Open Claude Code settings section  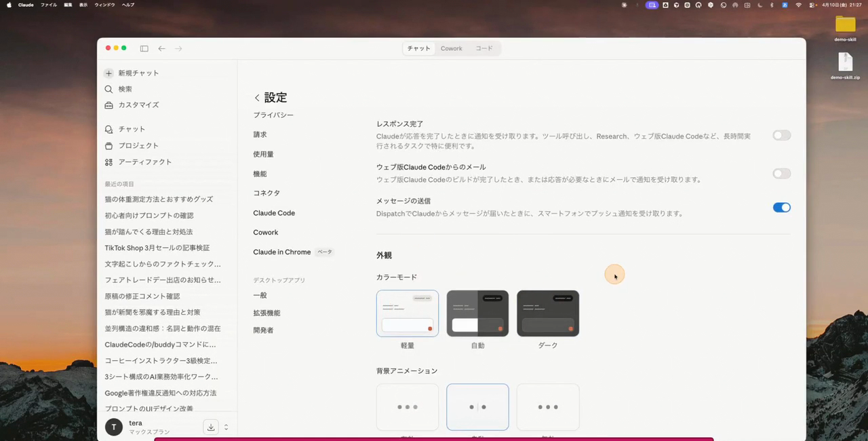274,213
